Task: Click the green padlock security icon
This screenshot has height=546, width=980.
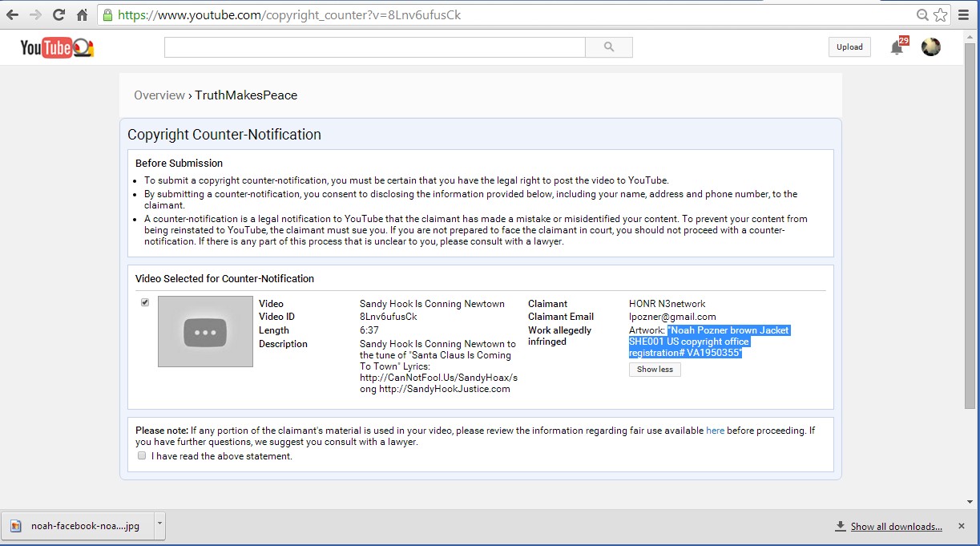Action: click(x=107, y=15)
